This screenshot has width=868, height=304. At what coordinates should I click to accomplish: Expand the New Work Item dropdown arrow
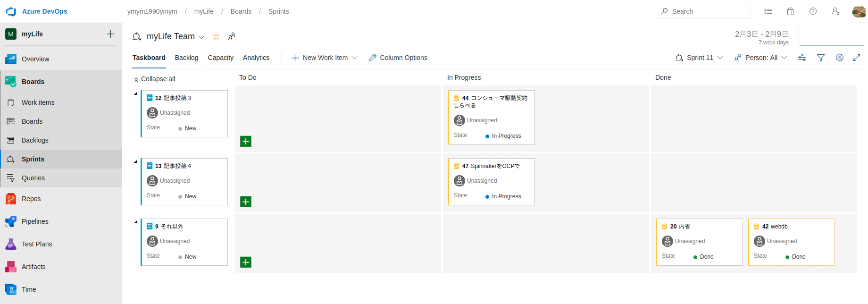pyautogui.click(x=355, y=58)
